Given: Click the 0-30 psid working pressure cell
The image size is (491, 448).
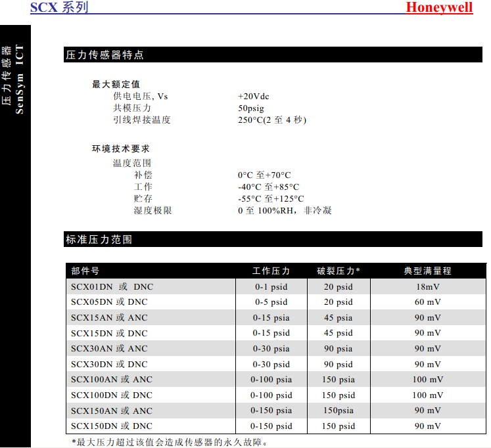Looking at the screenshot, I should 271,364.
